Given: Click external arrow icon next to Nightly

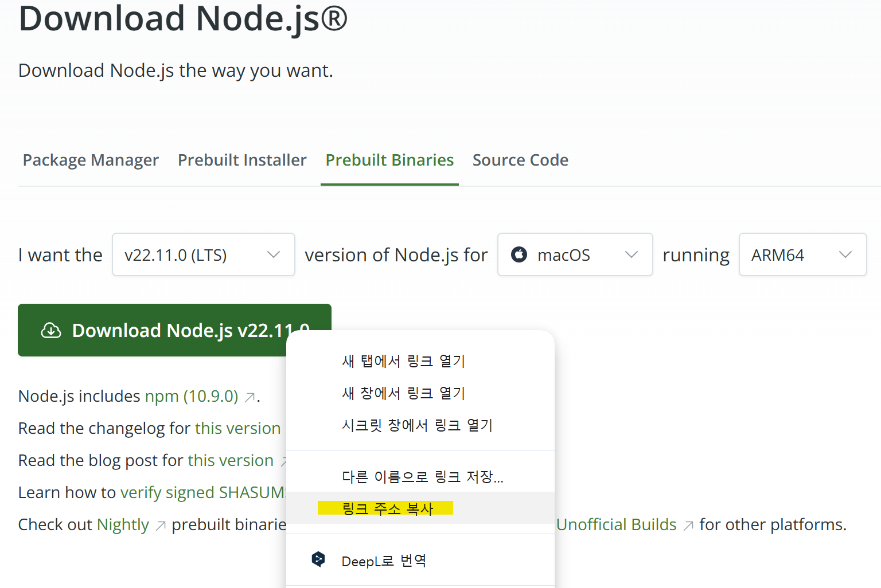Looking at the screenshot, I should [161, 526].
